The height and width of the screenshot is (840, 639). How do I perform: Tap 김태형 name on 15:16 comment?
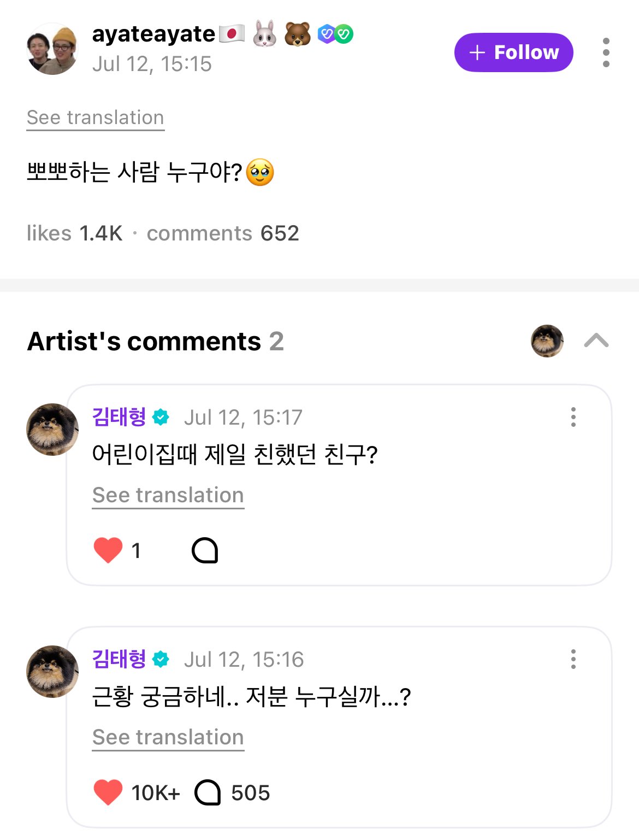(119, 659)
